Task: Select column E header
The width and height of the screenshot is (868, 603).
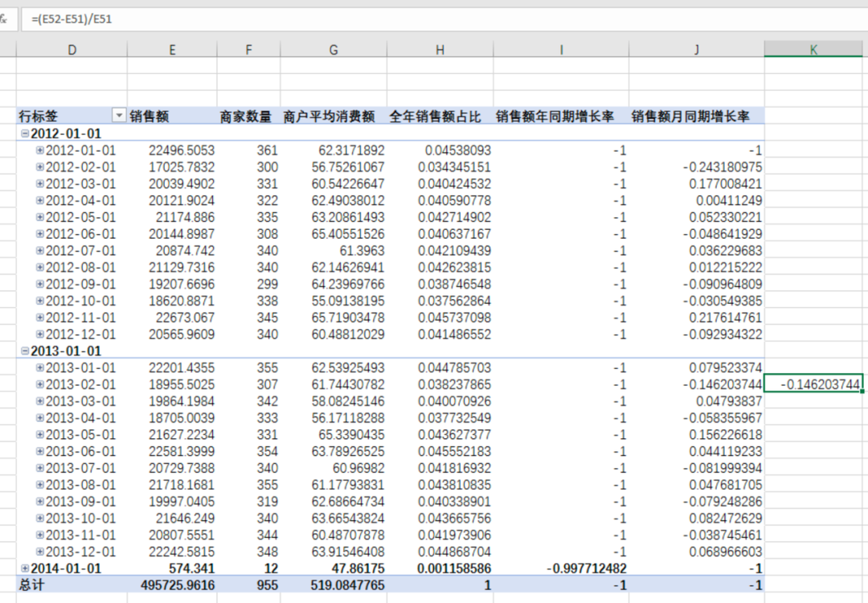Action: [172, 49]
